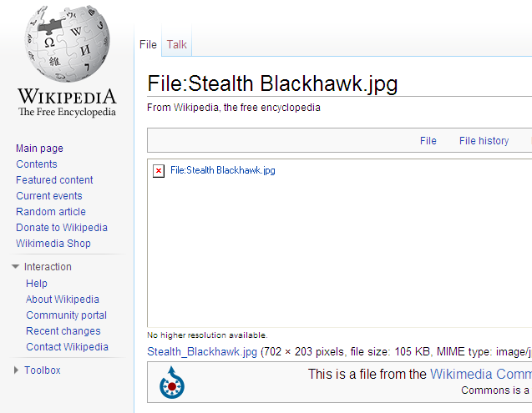The image size is (532, 413).
Task: Switch to the File tab
Action: (x=148, y=44)
